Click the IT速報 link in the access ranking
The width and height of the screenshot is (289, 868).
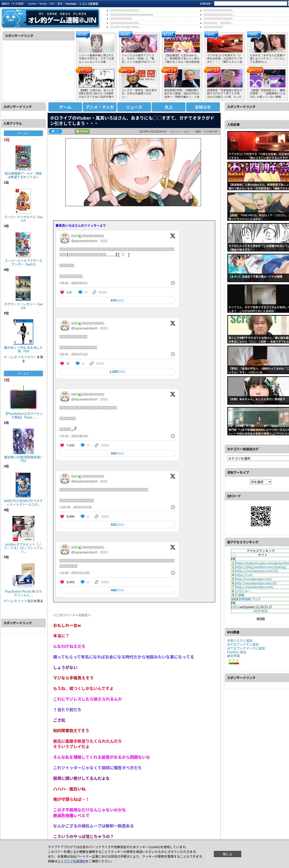tap(239, 595)
